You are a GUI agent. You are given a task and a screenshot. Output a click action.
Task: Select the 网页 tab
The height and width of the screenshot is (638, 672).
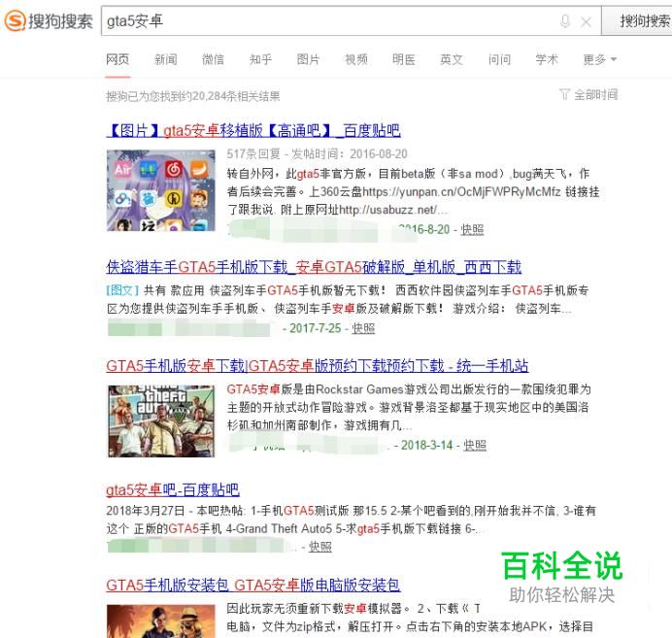coord(118,59)
